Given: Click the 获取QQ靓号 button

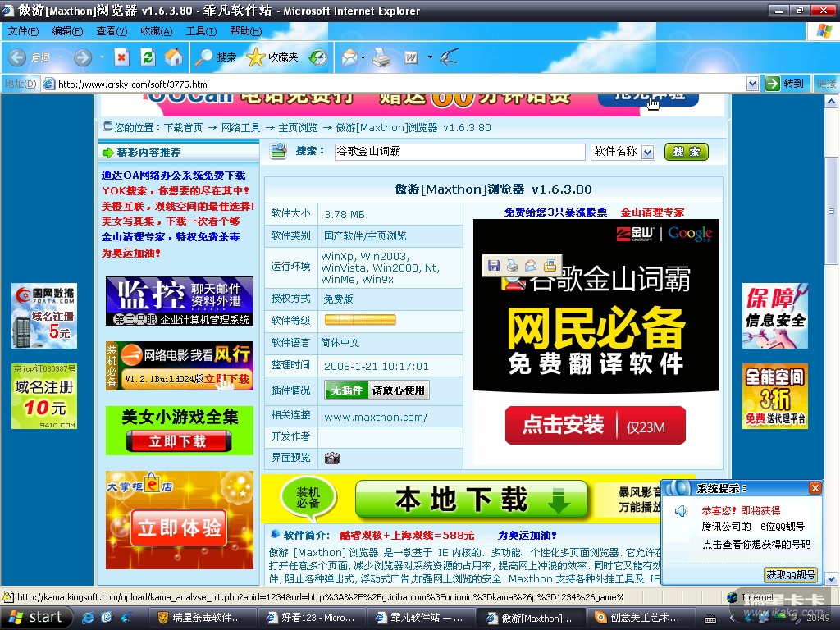Looking at the screenshot, I should [791, 575].
